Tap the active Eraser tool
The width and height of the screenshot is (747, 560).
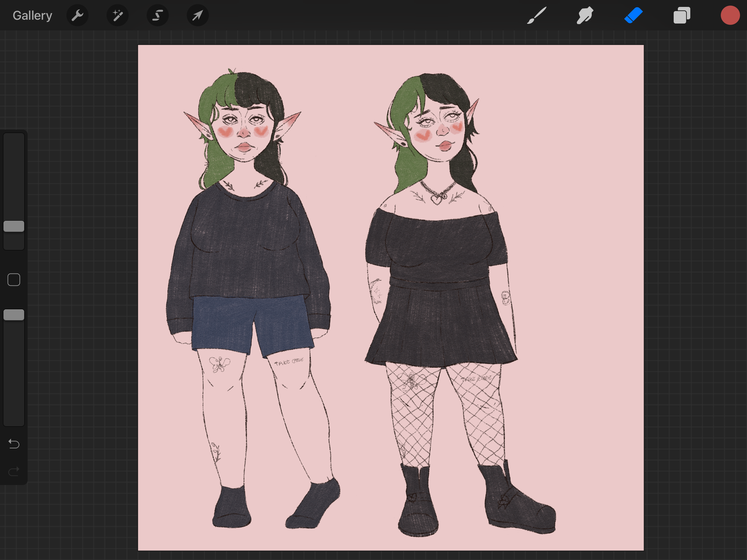click(x=633, y=16)
